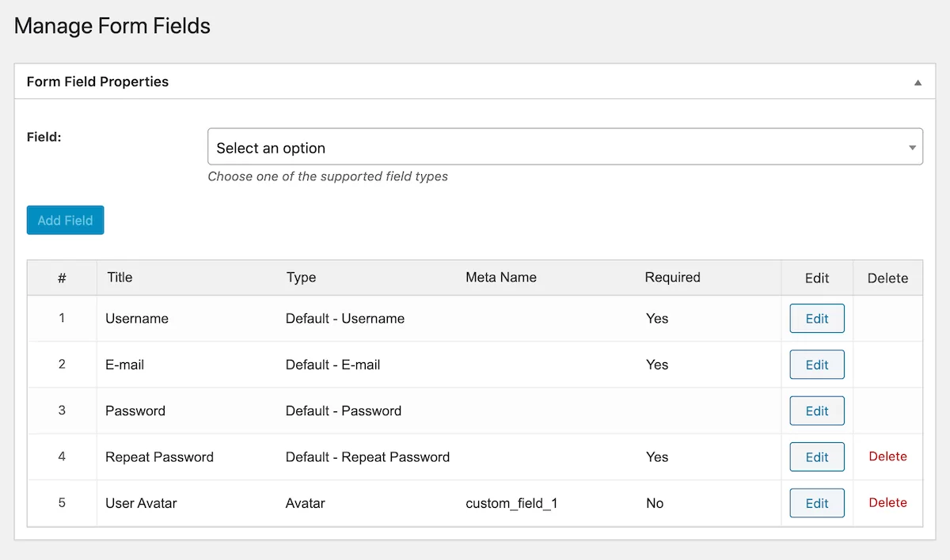Image resolution: width=950 pixels, height=560 pixels.
Task: Click row number 3 cell
Action: (x=62, y=410)
